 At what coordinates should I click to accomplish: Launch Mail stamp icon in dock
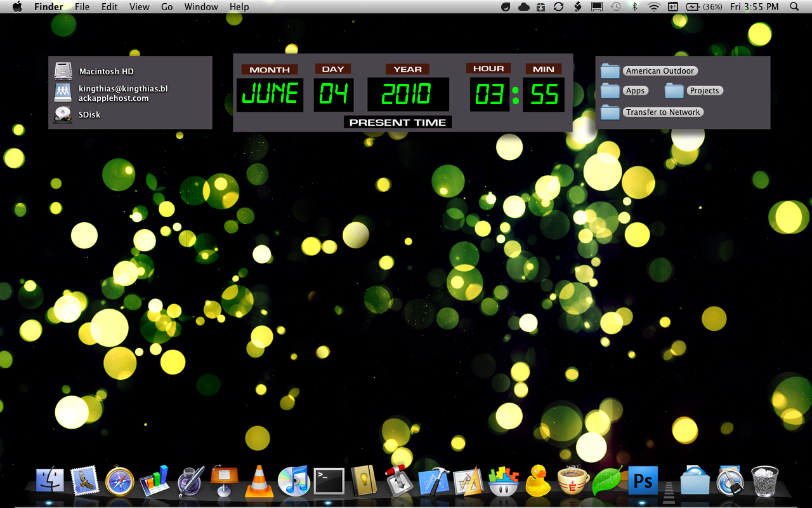(84, 481)
